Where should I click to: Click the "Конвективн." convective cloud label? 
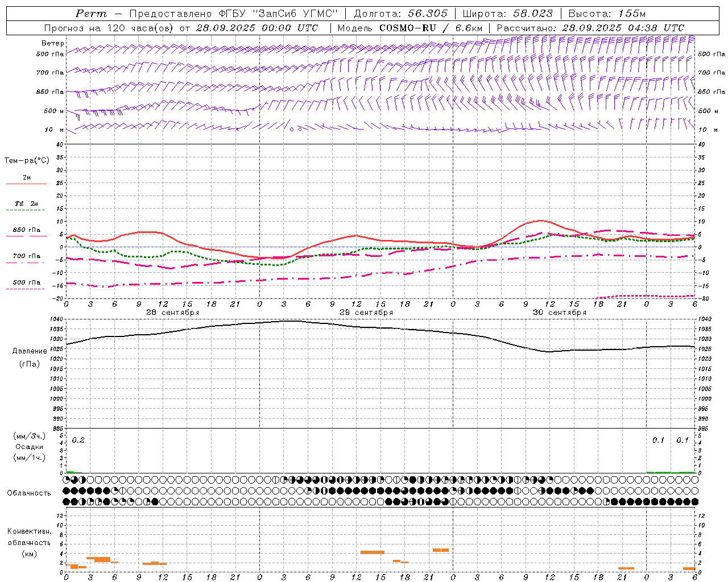point(29,531)
